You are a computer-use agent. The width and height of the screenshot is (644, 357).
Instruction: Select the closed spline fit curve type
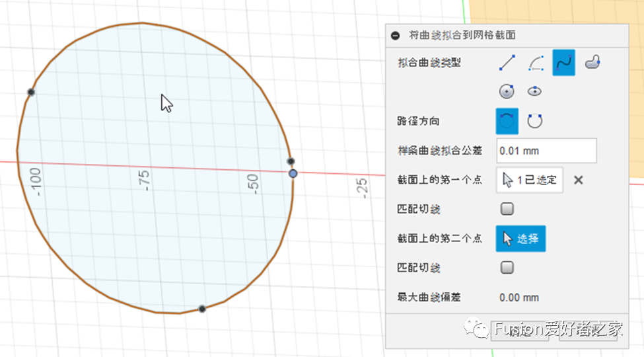(592, 63)
